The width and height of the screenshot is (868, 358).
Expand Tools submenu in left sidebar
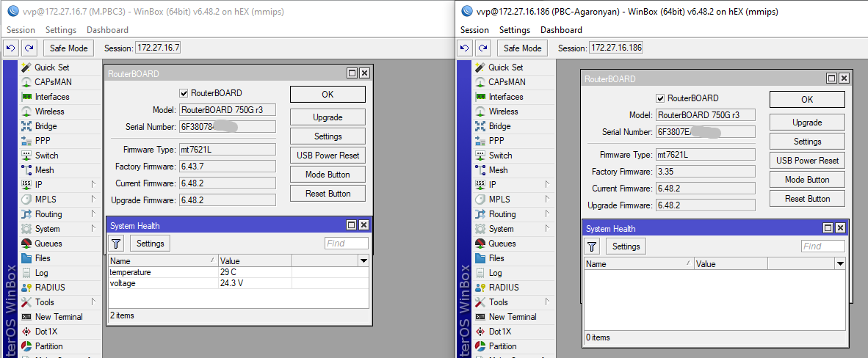94,302
